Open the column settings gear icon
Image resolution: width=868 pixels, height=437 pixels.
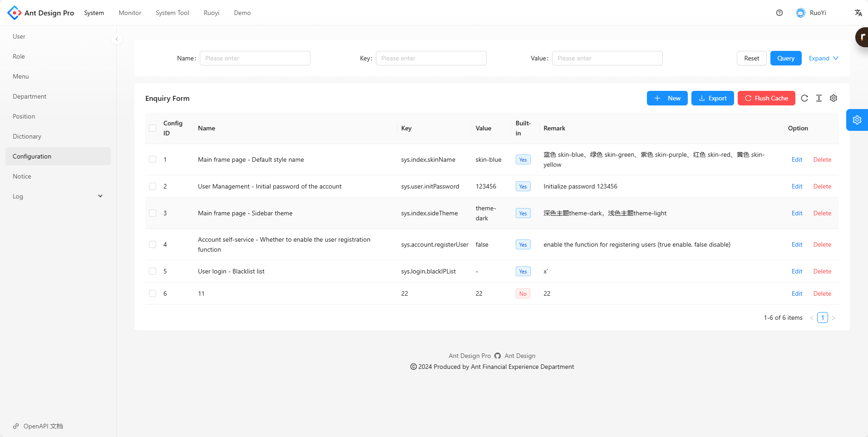[833, 98]
